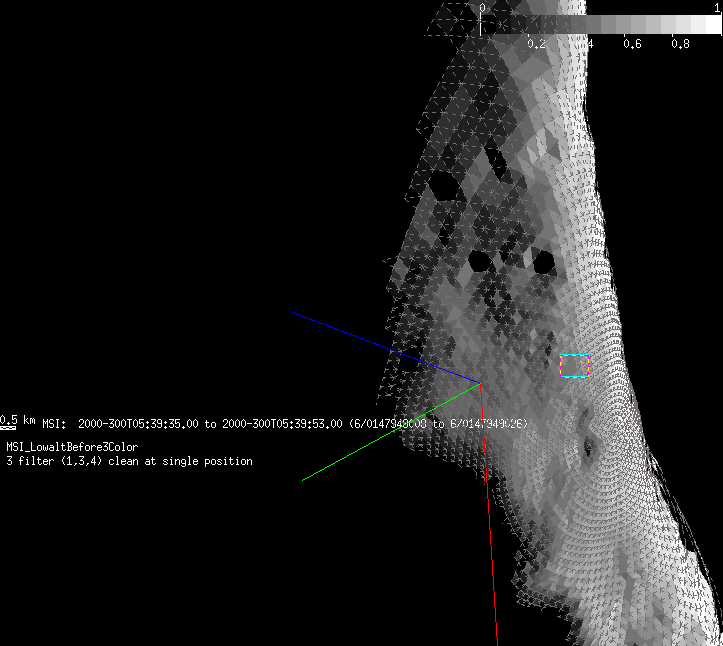The width and height of the screenshot is (723, 646).
Task: Click the MSI_LowaltBefore3Color label
Action: pos(72,447)
